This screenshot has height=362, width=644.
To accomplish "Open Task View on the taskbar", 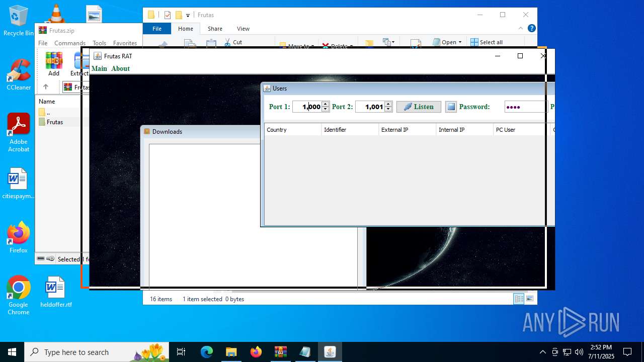I will pyautogui.click(x=181, y=352).
